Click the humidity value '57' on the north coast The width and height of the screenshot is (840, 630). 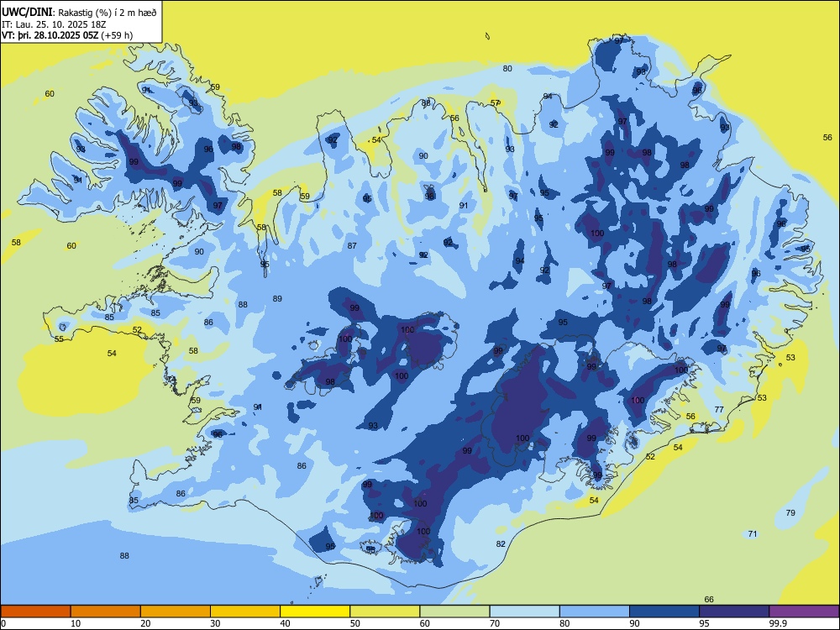coord(495,102)
